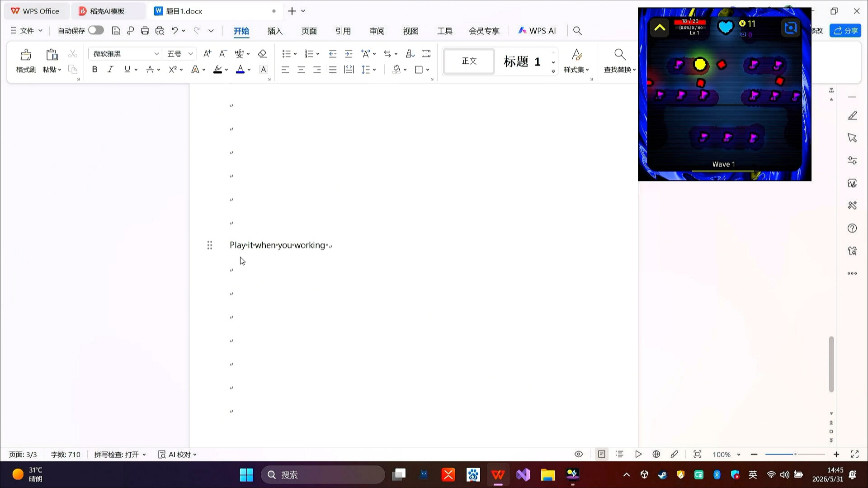Click the vertical scrollbar thumb
The width and height of the screenshot is (868, 488).
(x=831, y=364)
